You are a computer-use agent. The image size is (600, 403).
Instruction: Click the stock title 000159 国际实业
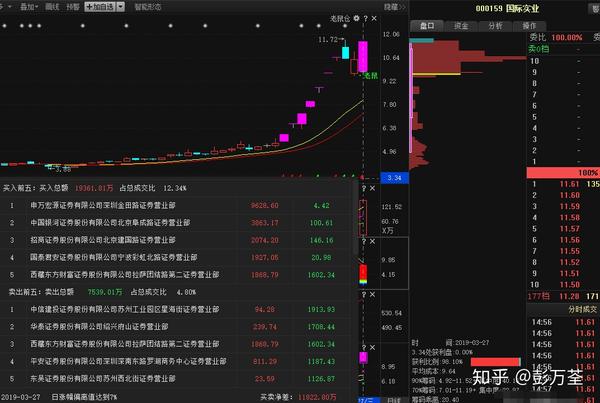click(507, 8)
